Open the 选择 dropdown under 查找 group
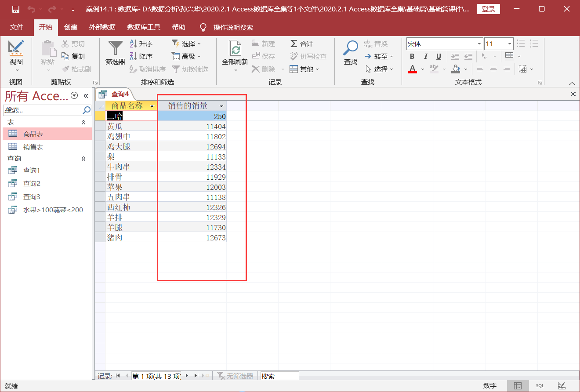 (x=379, y=69)
